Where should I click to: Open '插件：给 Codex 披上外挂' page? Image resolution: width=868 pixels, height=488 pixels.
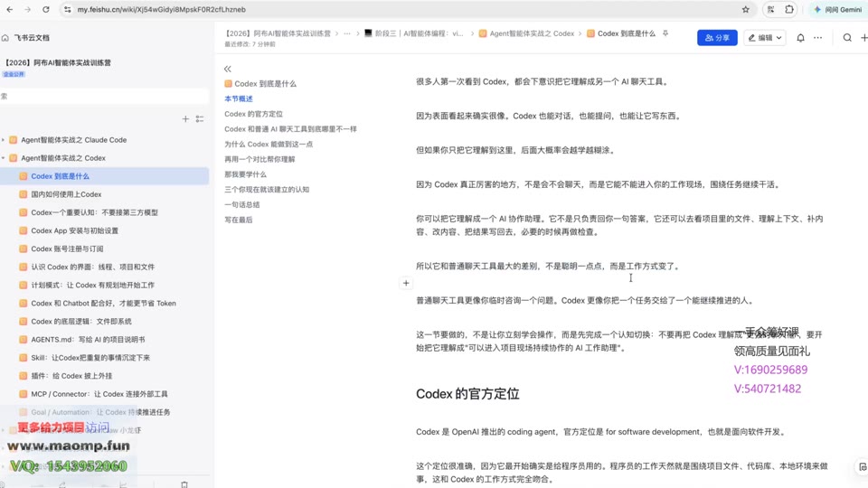pos(71,376)
